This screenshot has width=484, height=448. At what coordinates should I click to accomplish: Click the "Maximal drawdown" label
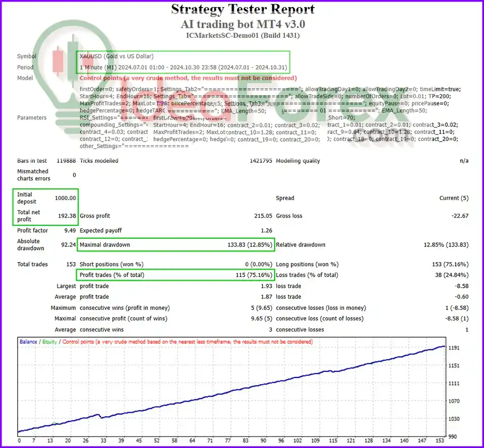[105, 245]
